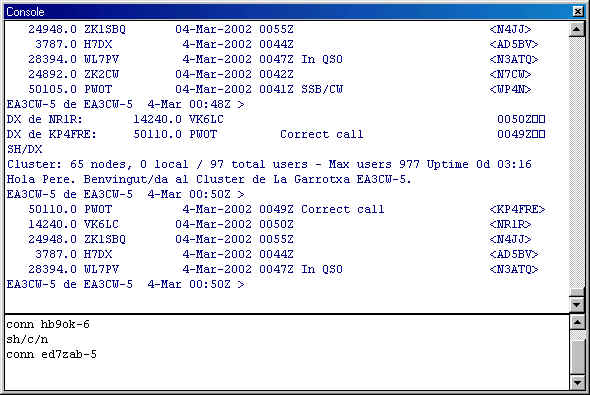Click the '04-Mar-2002 0050Z' timestamp

point(234,224)
